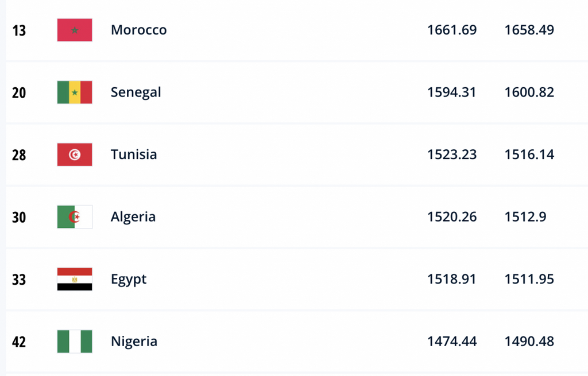
Task: Click Senegal's 1600.82 points value
Action: [529, 92]
